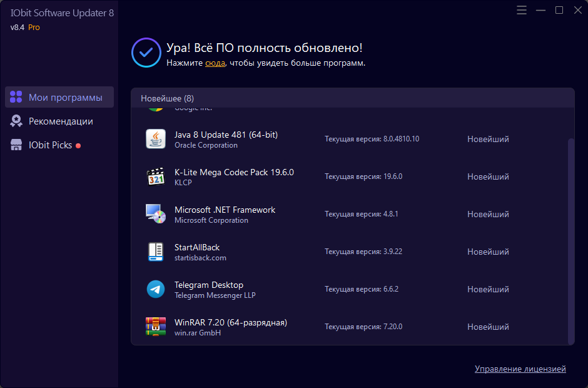This screenshot has height=388, width=588.
Task: Click the K-Lite Mega Codec Pack icon
Action: 155,176
